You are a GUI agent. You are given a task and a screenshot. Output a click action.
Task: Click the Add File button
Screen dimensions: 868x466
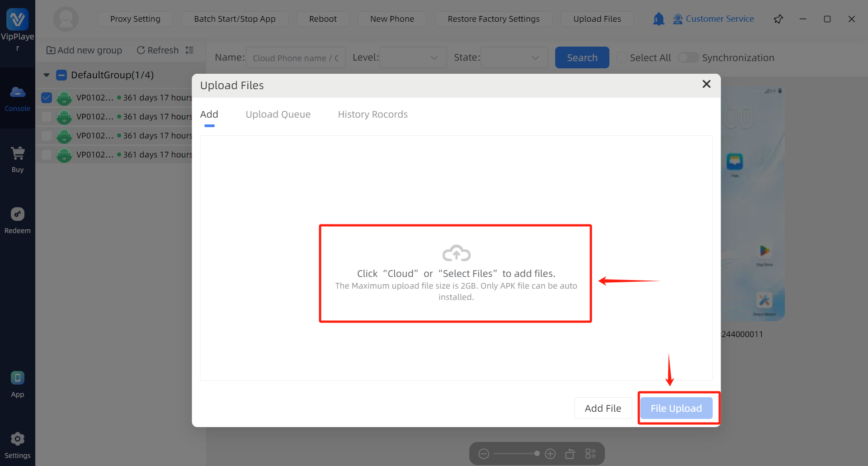tap(603, 408)
